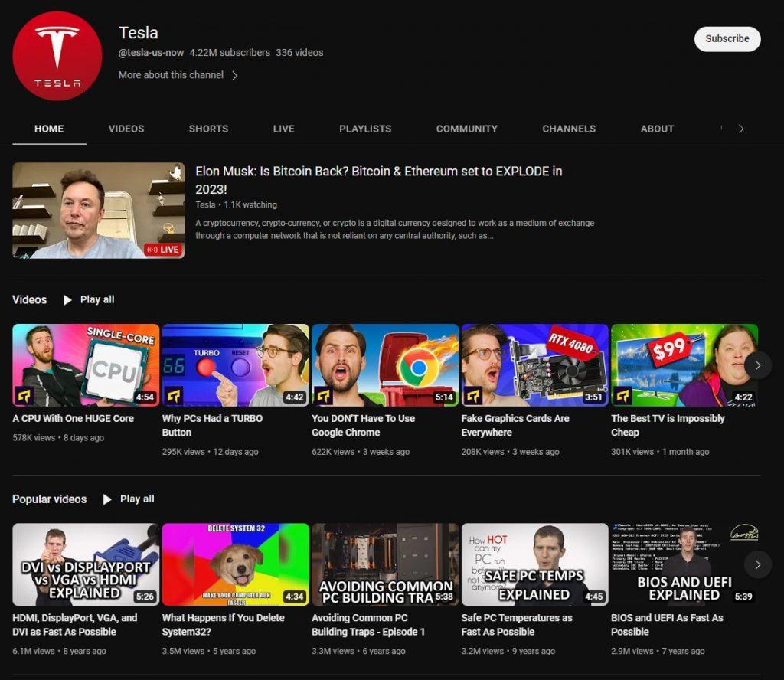The image size is (784, 680).
Task: Open the PLAYLISTS tab
Action: [365, 129]
